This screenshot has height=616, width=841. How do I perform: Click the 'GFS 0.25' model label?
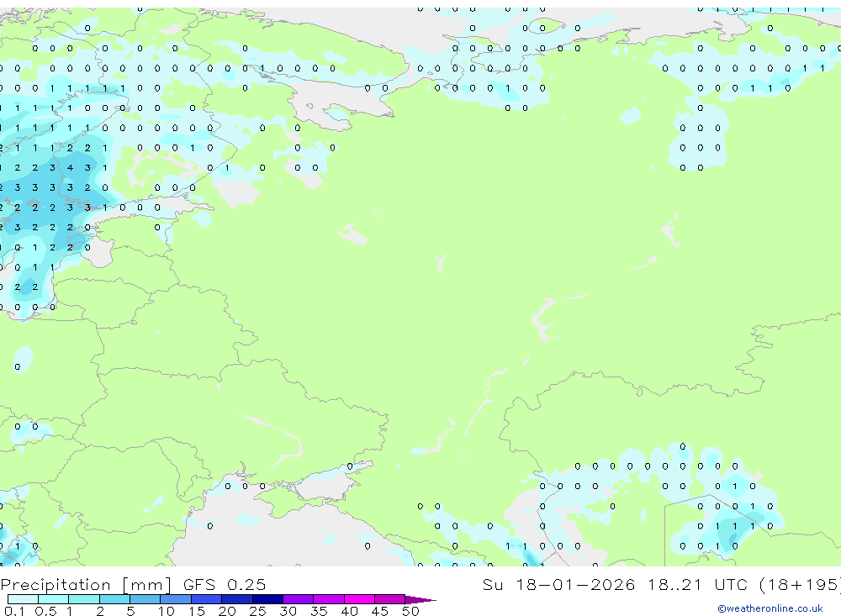(x=225, y=585)
